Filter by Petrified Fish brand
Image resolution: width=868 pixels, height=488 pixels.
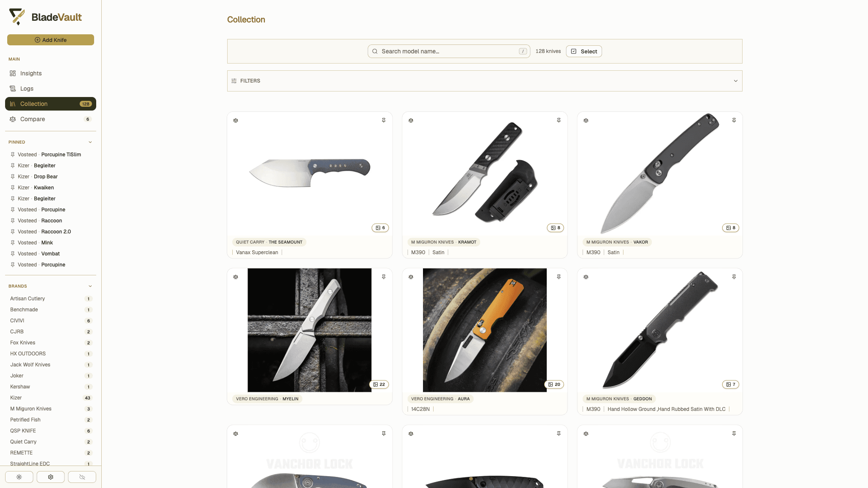[x=50, y=420]
